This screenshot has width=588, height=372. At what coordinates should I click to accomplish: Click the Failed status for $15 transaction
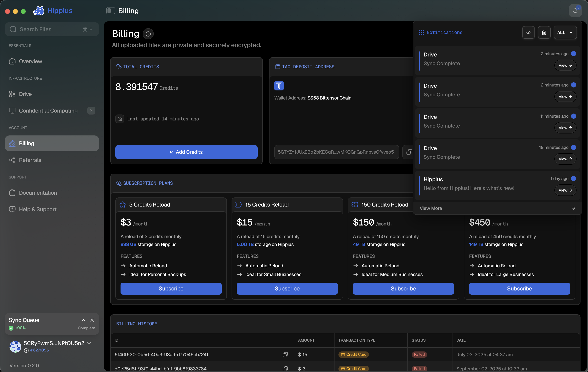click(419, 354)
